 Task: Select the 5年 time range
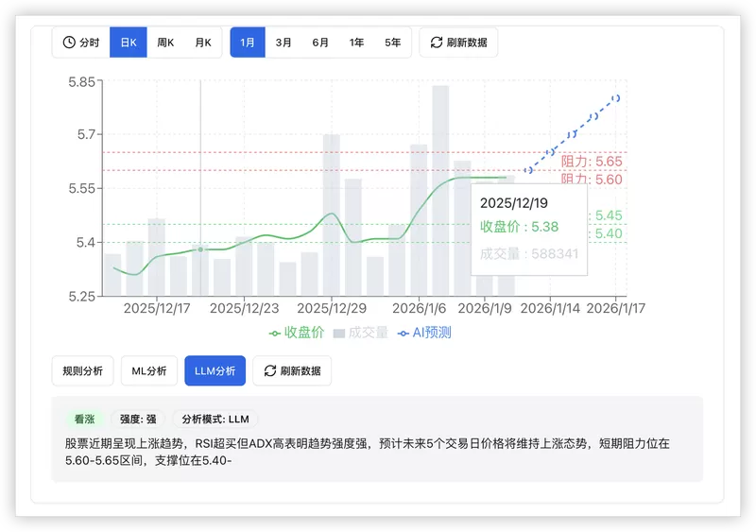coord(393,43)
